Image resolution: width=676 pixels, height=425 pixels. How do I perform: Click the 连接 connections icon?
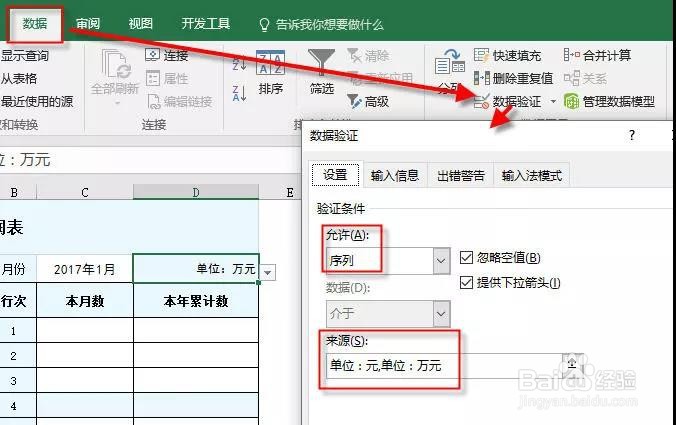(153, 55)
